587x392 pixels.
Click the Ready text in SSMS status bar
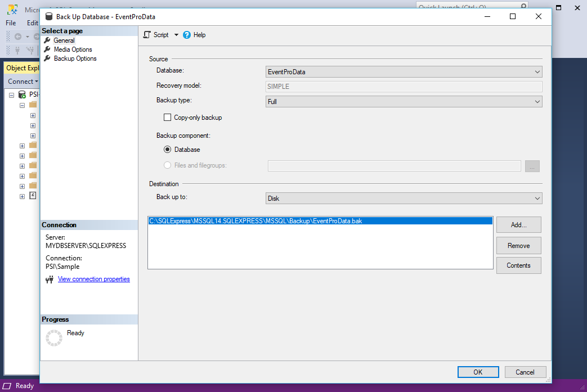25,386
